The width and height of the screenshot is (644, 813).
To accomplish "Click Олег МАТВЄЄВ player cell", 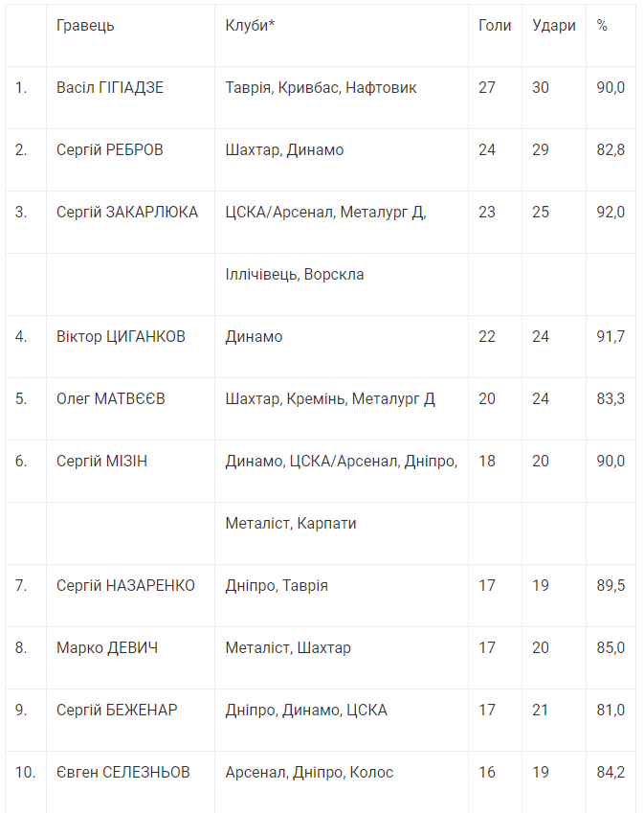I will 111,399.
